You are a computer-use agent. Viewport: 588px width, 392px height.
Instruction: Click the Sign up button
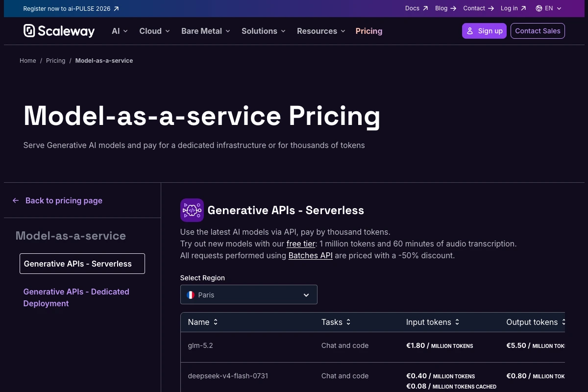(x=484, y=31)
